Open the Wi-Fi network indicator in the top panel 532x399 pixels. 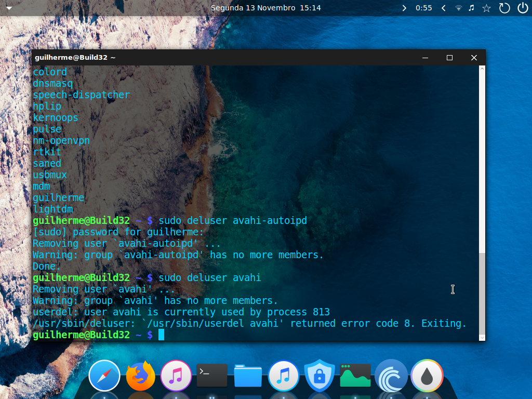(x=459, y=8)
